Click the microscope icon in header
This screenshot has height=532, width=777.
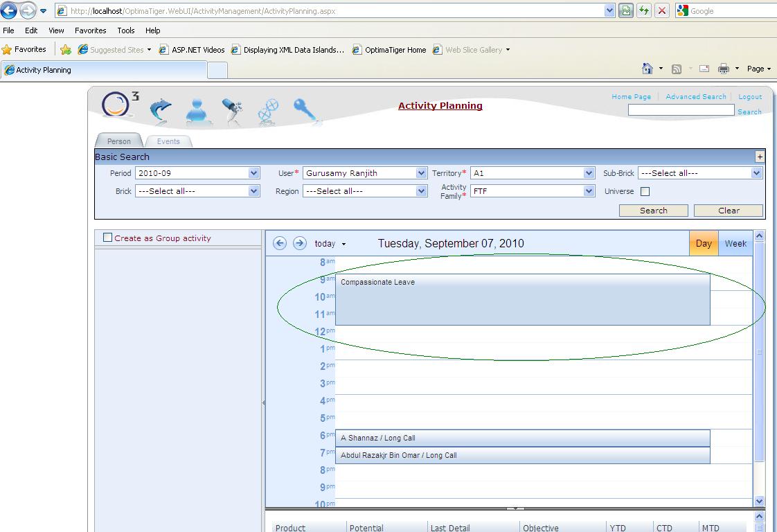233,110
